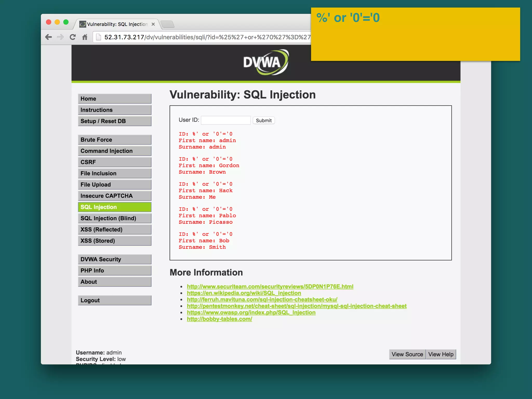532x399 pixels.
Task: Click the browser home icon
Action: click(85, 37)
